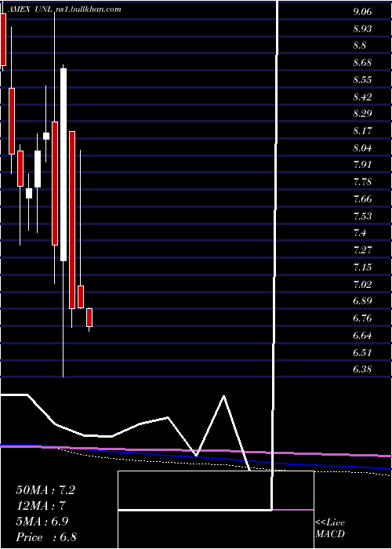
Task: Click the 8.29 price axis label
Action: click(x=362, y=115)
